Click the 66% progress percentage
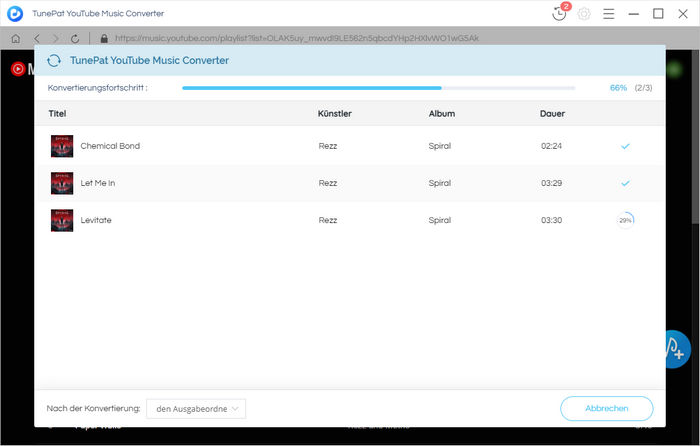Screen dimensions: 700x446 [618, 88]
